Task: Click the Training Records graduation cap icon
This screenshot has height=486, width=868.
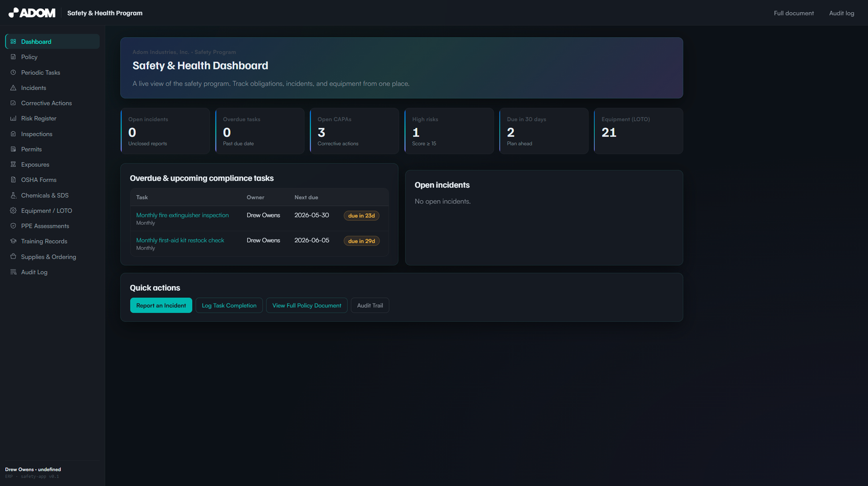Action: point(13,241)
